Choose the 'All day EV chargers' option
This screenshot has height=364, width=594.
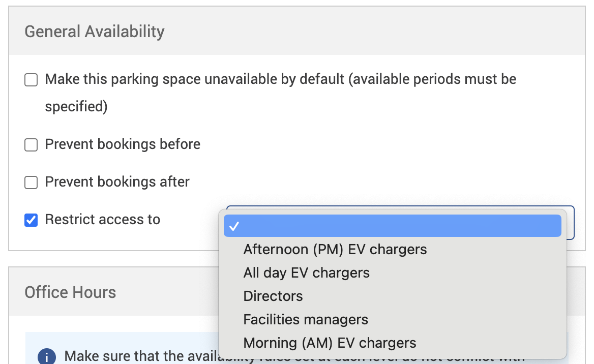(306, 273)
